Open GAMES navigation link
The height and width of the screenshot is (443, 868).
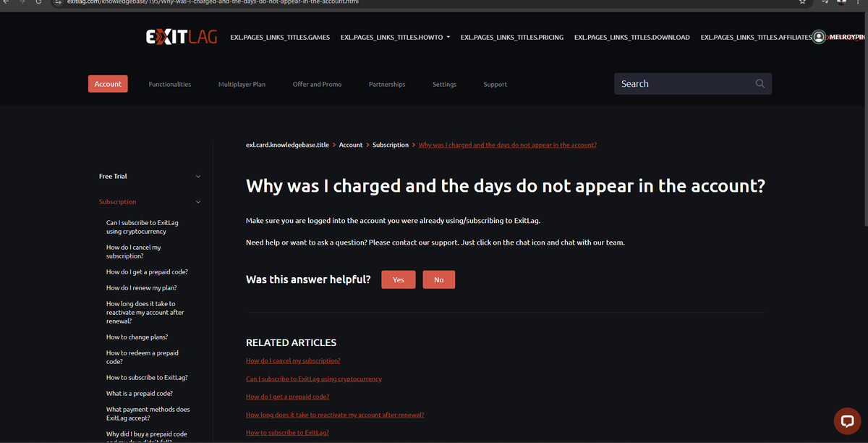tap(280, 37)
